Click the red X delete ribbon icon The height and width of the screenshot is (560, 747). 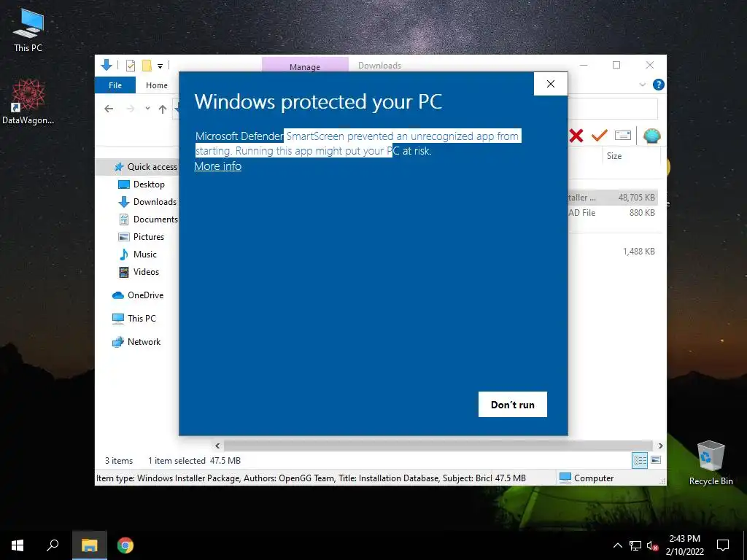click(x=576, y=136)
